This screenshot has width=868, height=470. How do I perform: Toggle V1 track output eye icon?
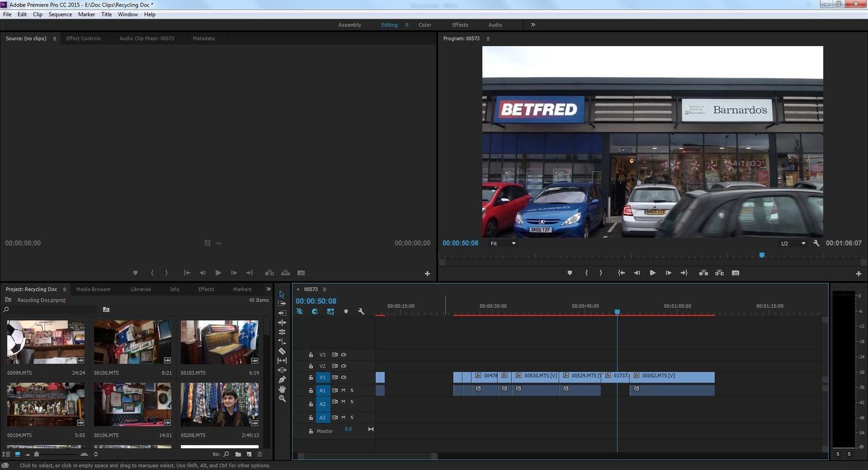343,377
